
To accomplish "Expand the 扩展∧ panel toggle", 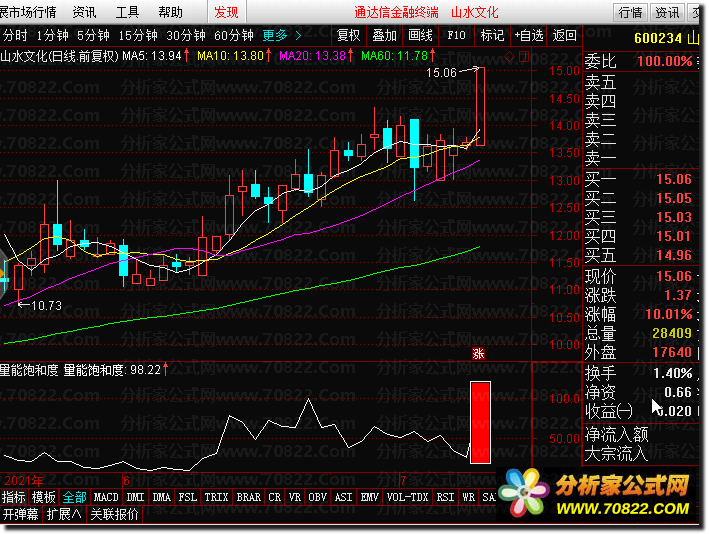I will (64, 514).
